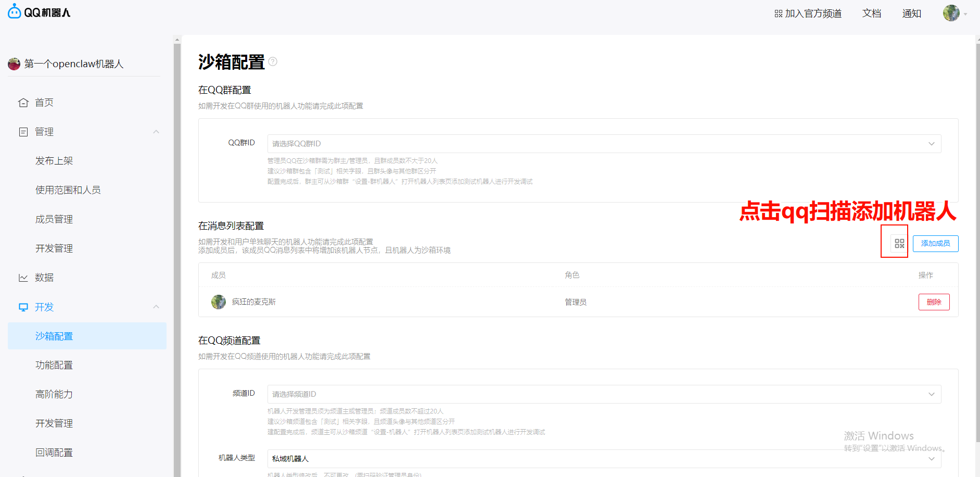Open the 文档 menu item

click(872, 13)
